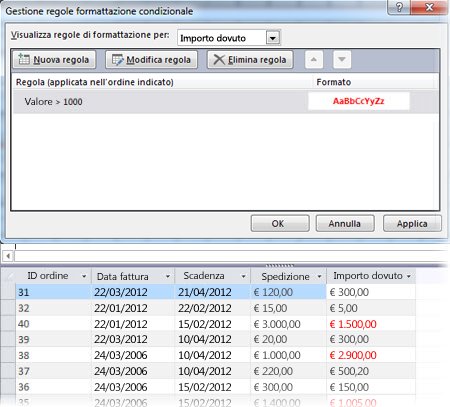Confirm the dialog with OK
The height and width of the screenshot is (407, 450).
tap(280, 223)
